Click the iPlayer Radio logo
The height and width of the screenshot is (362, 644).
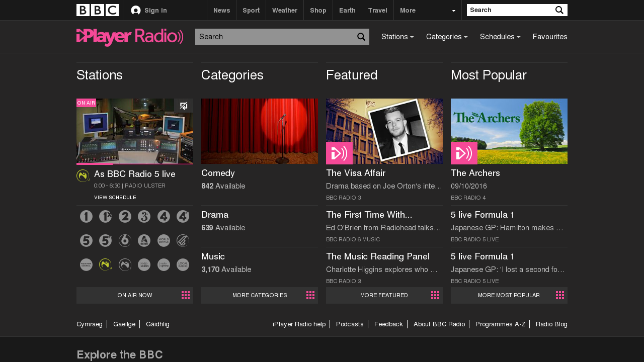pos(130,37)
